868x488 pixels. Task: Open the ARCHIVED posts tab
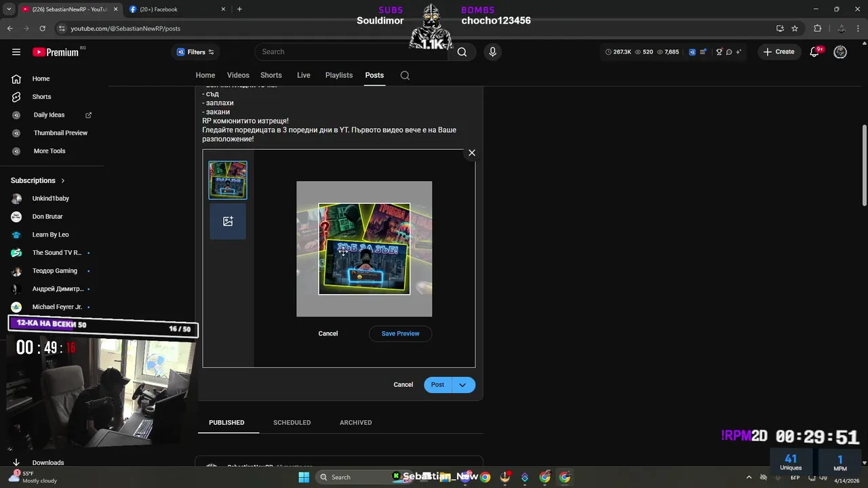click(355, 422)
